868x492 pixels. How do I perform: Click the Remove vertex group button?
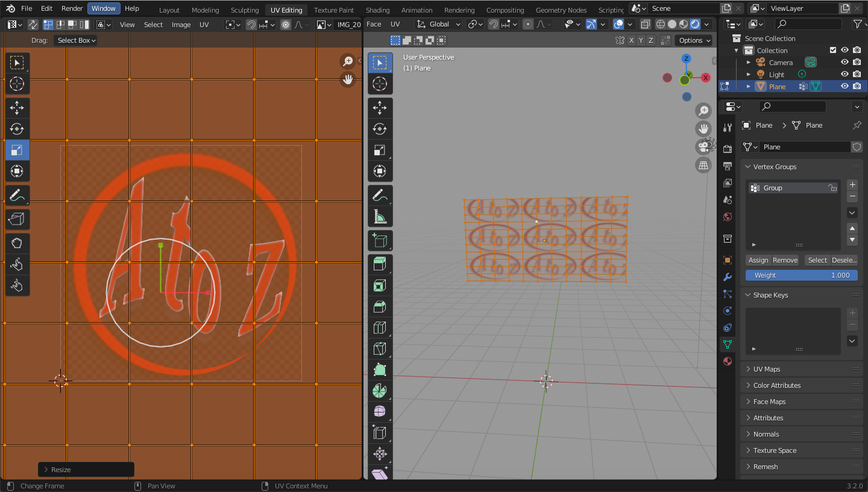point(785,260)
